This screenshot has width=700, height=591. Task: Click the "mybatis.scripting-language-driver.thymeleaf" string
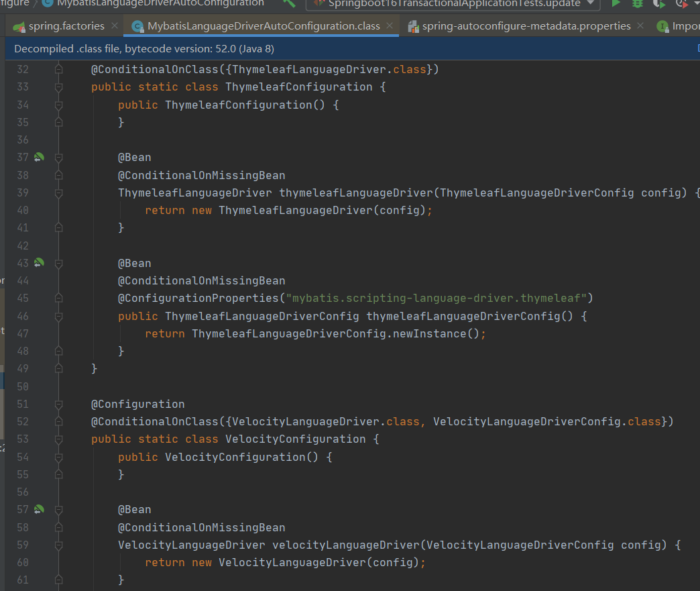tap(436, 298)
